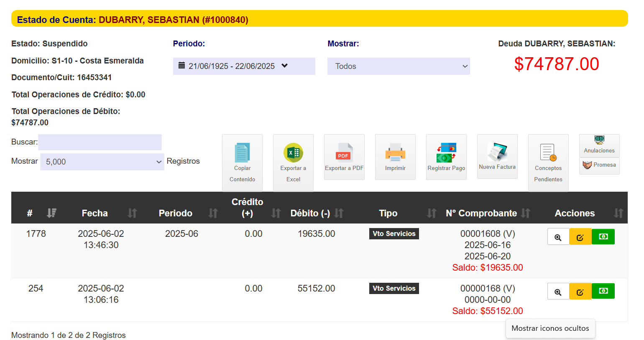The height and width of the screenshot is (340, 644).
Task: Open Registrar Pago
Action: [446, 157]
